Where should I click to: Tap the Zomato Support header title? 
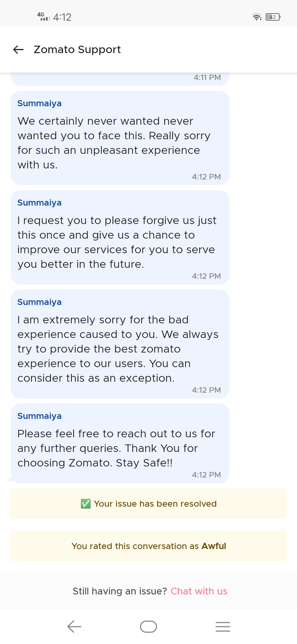coord(77,50)
